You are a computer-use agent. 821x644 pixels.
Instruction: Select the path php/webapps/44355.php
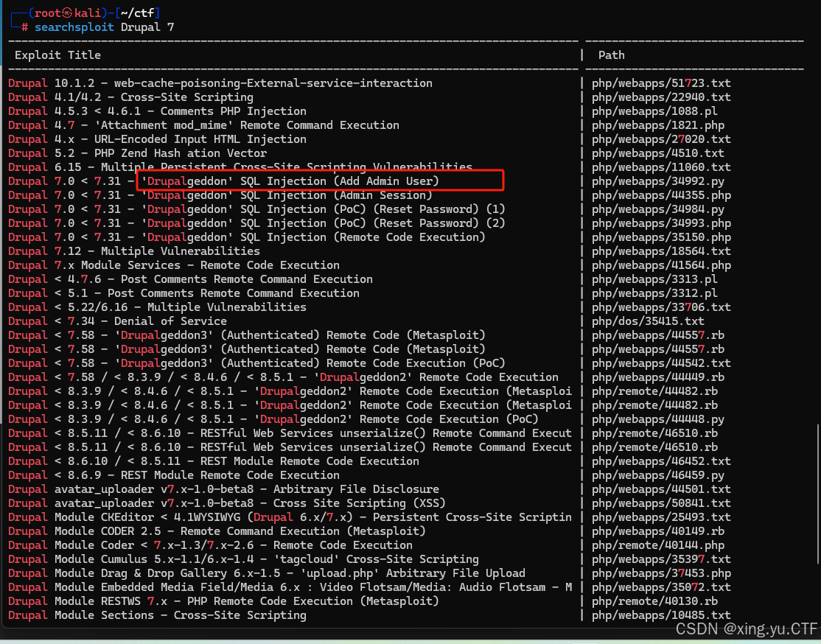(661, 195)
